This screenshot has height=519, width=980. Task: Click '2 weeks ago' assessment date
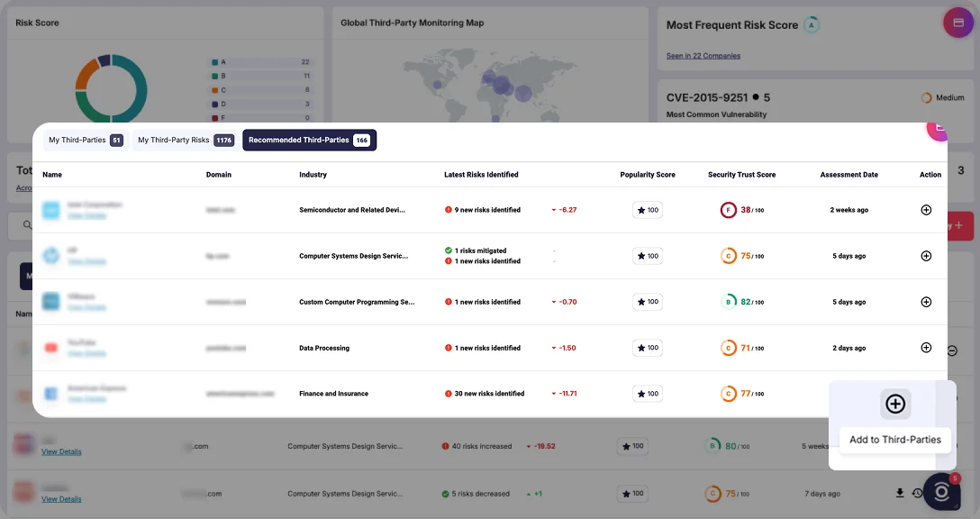coord(848,210)
